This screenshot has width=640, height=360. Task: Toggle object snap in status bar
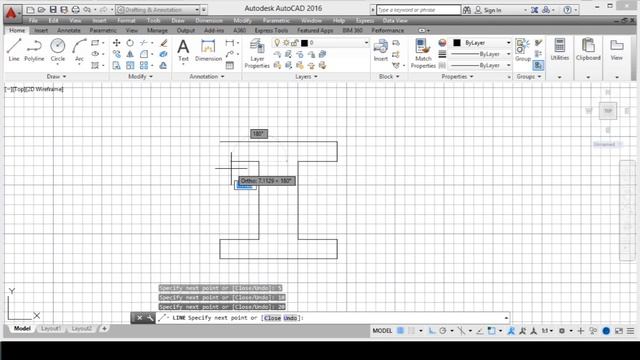click(x=491, y=331)
